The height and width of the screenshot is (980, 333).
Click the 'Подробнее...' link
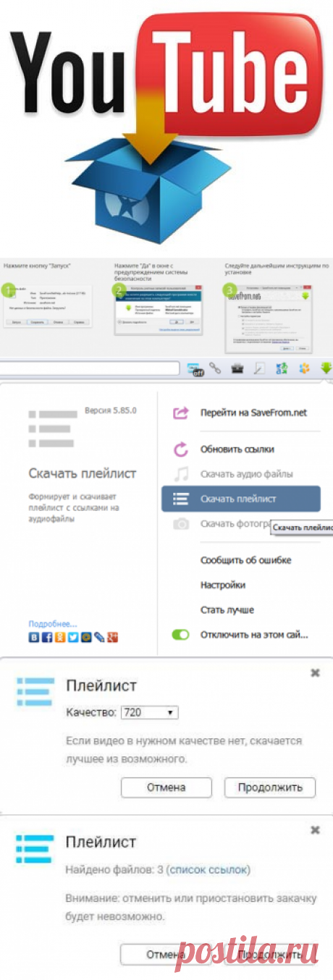coord(53,623)
